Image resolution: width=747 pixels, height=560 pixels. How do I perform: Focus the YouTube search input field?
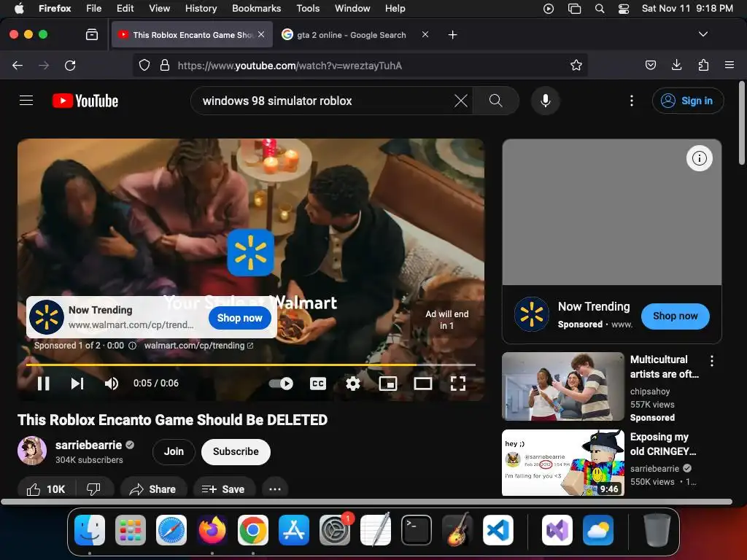(324, 101)
